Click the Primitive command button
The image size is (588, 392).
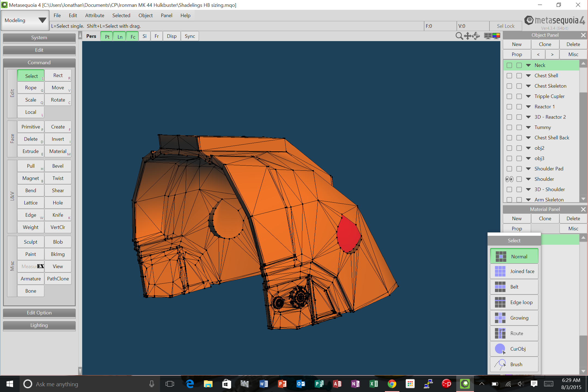[31, 127]
